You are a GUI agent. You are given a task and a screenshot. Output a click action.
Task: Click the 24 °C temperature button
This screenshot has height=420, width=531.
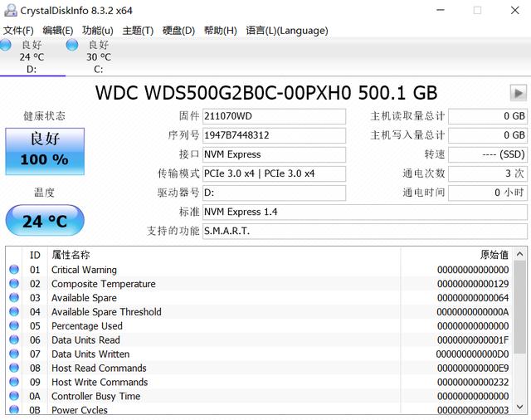pos(44,222)
